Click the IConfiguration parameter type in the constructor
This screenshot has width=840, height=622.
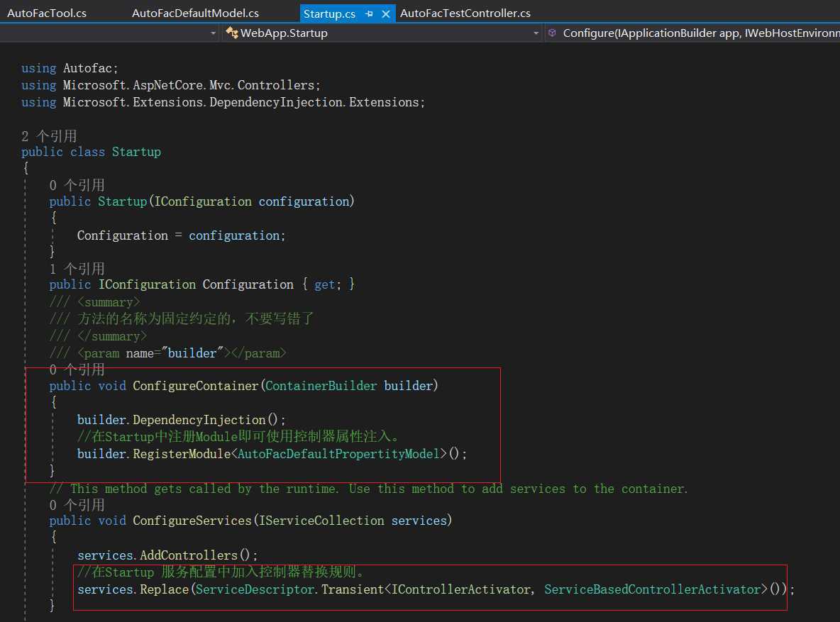203,201
